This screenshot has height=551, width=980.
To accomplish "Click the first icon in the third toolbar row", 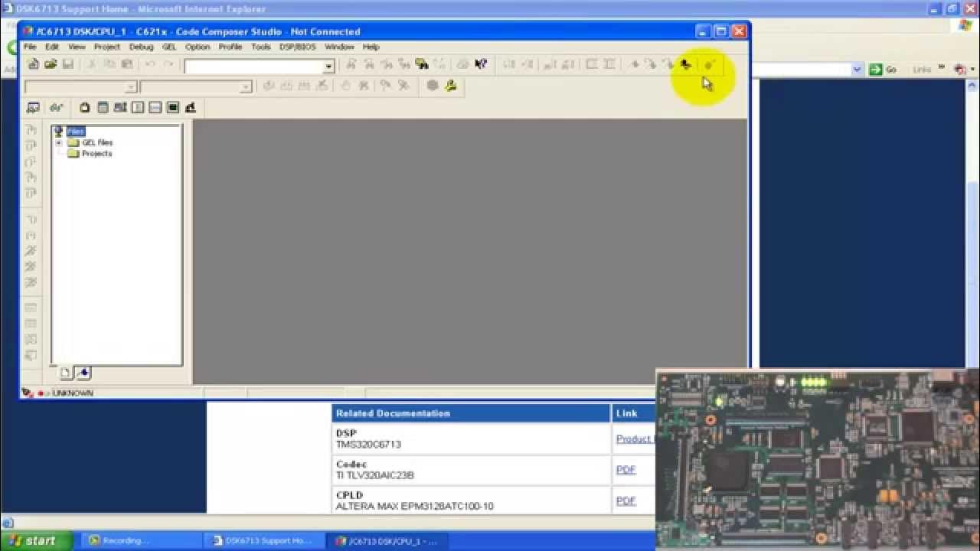I will click(33, 107).
